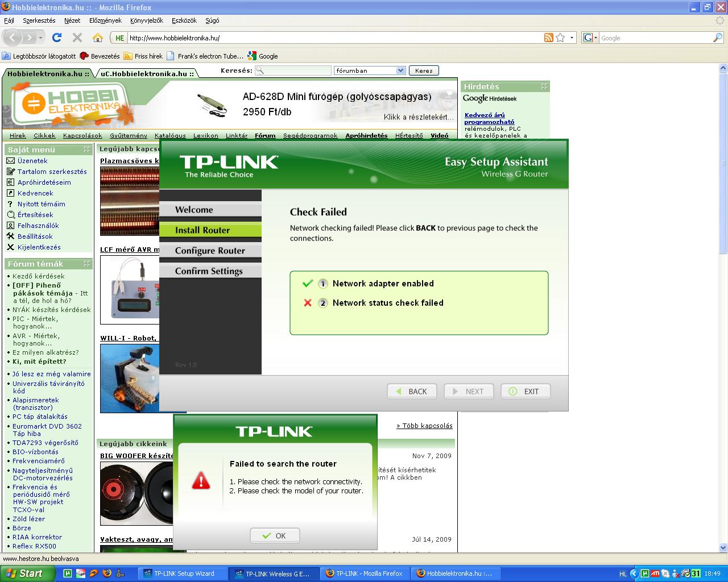
Task: Click the Keres search button
Action: coord(424,70)
